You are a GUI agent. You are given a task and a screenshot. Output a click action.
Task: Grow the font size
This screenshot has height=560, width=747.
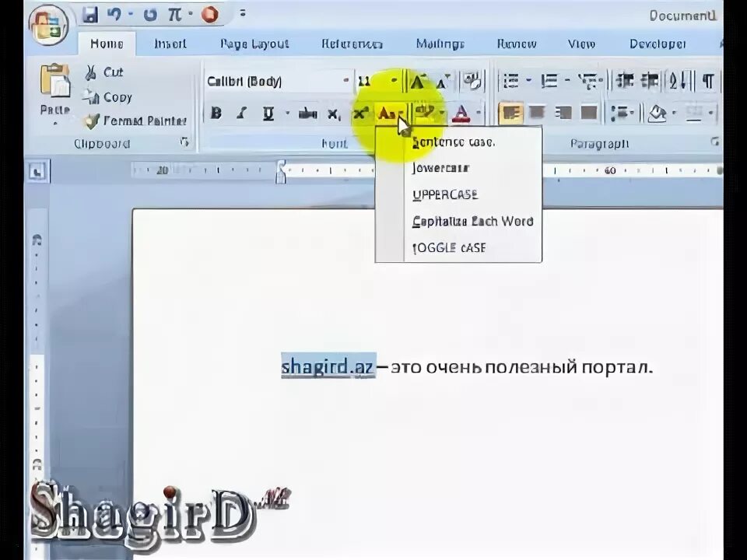[418, 82]
